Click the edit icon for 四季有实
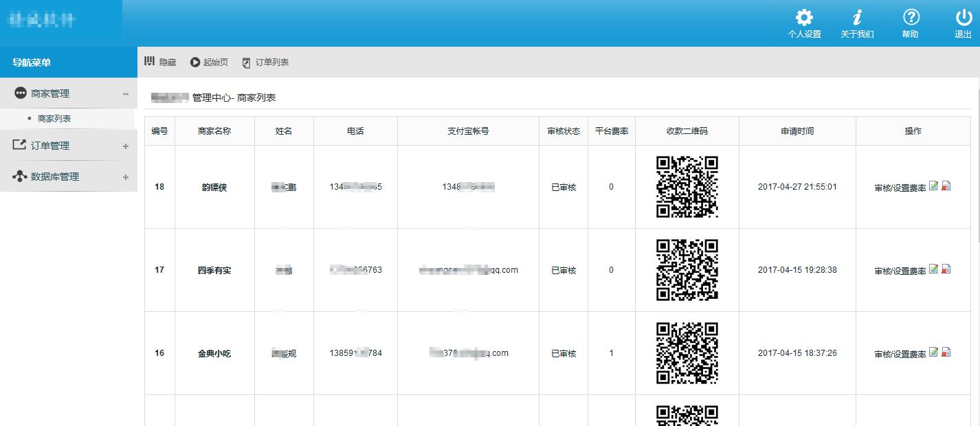The image size is (980, 426). (x=933, y=269)
